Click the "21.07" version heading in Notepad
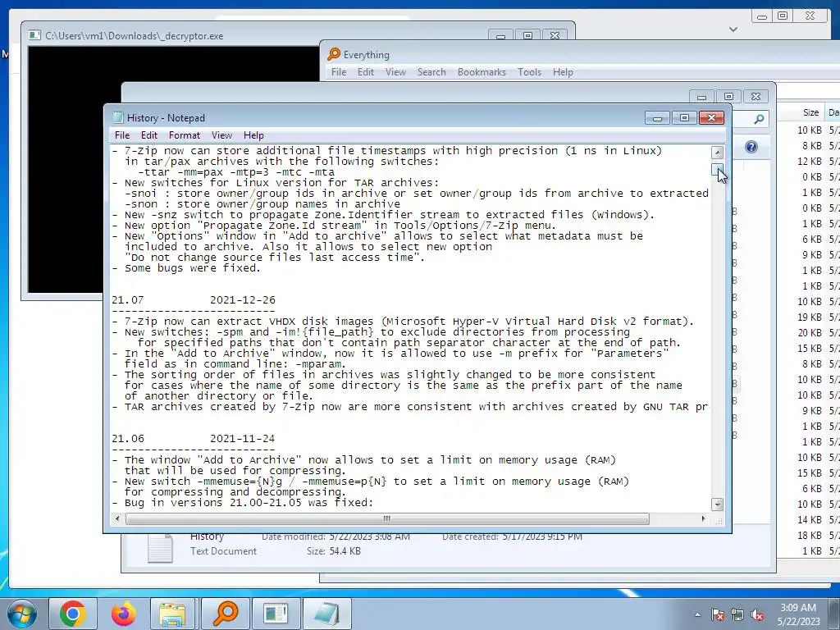Screen dimensions: 840x630 [x=127, y=300]
